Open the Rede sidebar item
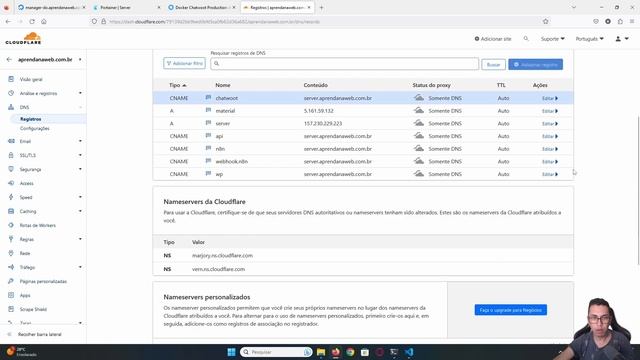This screenshot has height=360, width=640. tap(25, 253)
